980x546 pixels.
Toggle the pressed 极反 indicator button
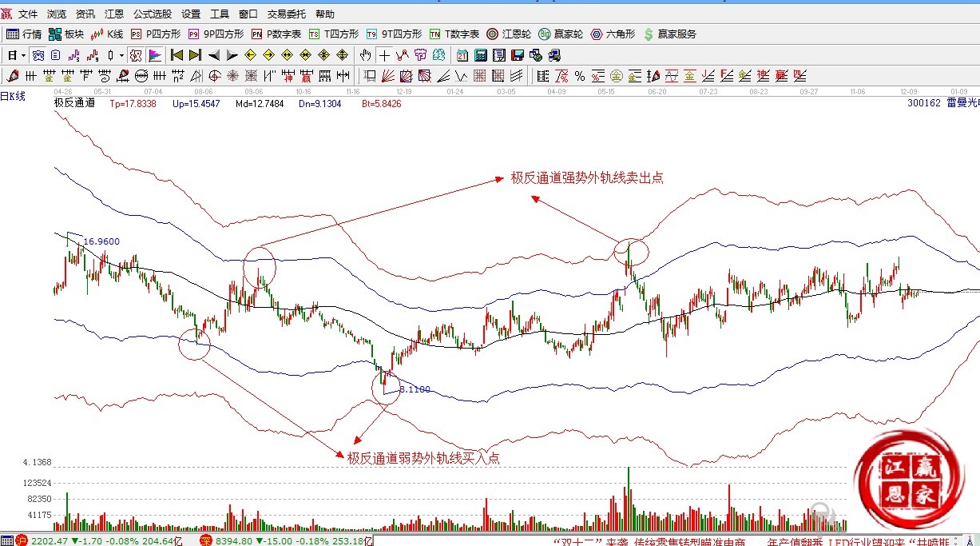click(x=136, y=55)
